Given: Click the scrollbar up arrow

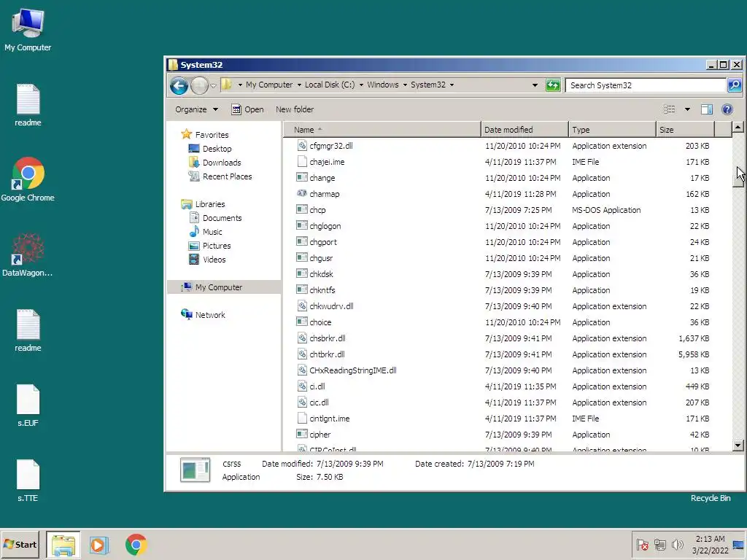Looking at the screenshot, I should 738,127.
